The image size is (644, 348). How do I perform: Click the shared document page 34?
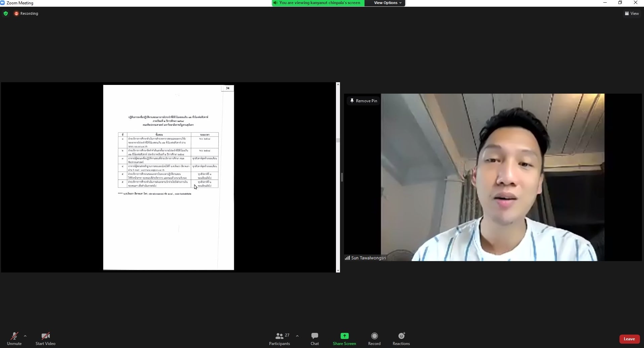click(x=168, y=177)
